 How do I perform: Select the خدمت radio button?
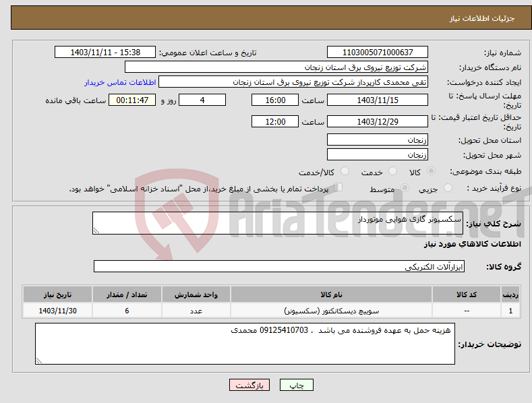[x=392, y=171]
